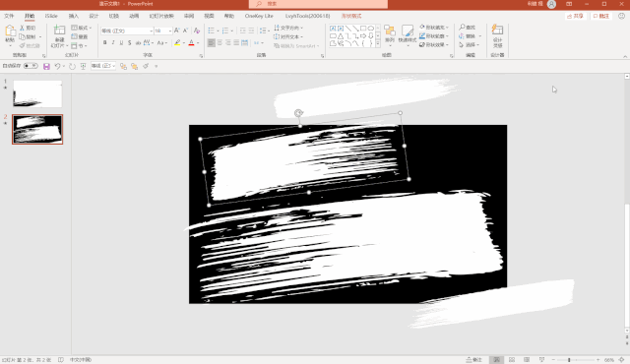Click the account profile avatar
Screen dimensions: 630x364
pyautogui.click(x=551, y=4)
